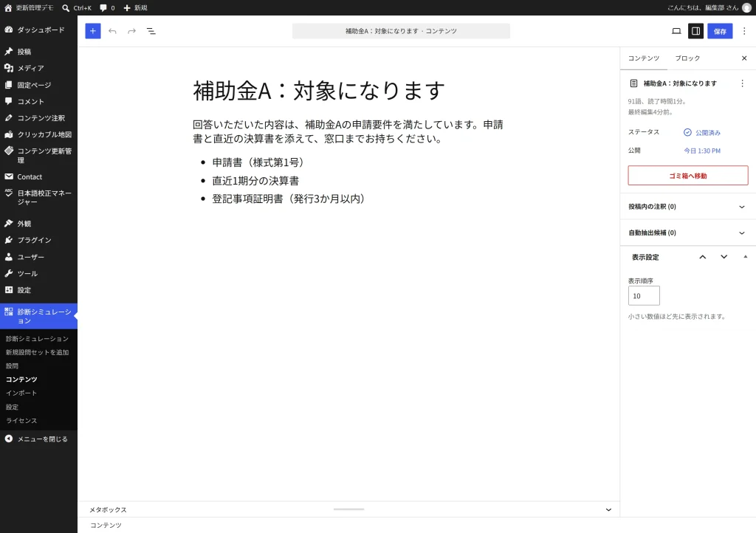The image size is (756, 533).
Task: Expand メタボックス chevron at bottom
Action: click(608, 510)
